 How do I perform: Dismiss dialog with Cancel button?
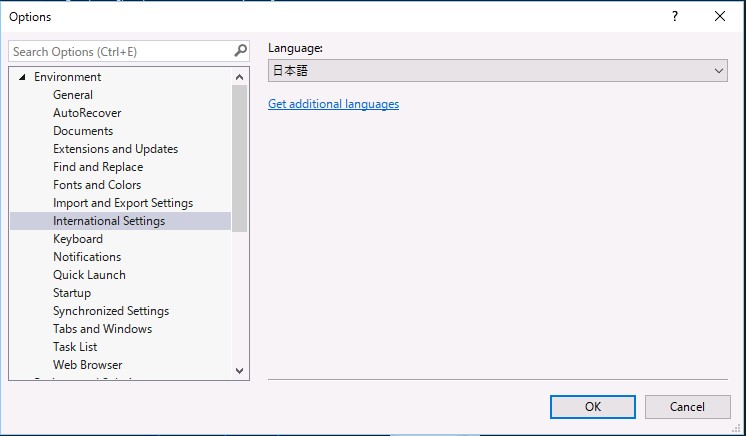coord(687,406)
